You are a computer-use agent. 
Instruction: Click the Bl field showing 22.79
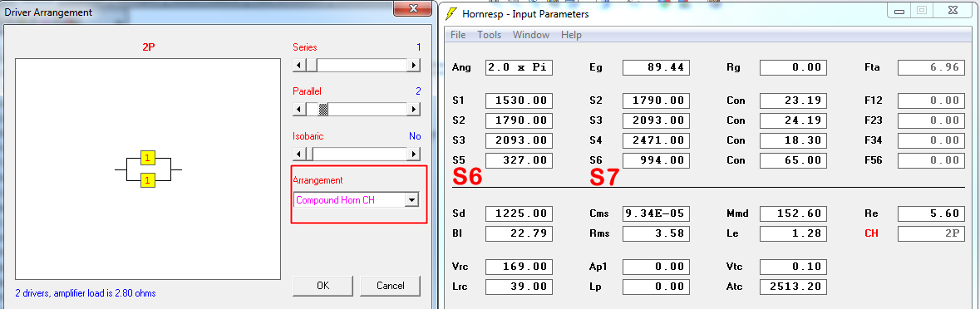[519, 233]
